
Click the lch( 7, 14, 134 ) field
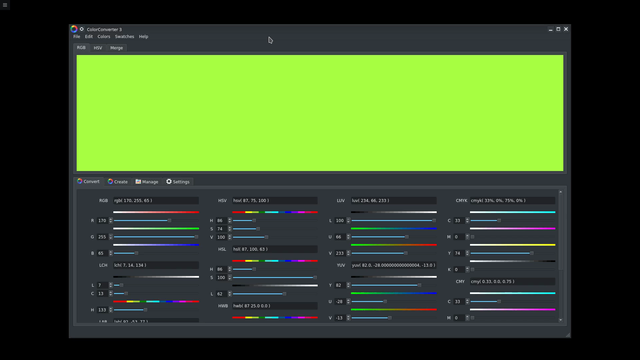[x=156, y=265]
